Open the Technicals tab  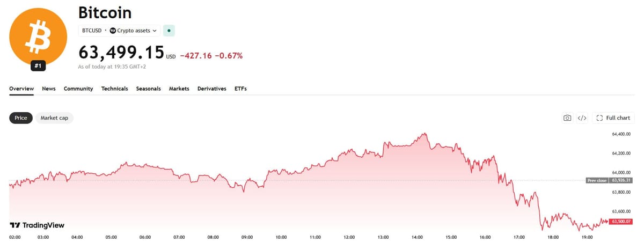point(115,89)
